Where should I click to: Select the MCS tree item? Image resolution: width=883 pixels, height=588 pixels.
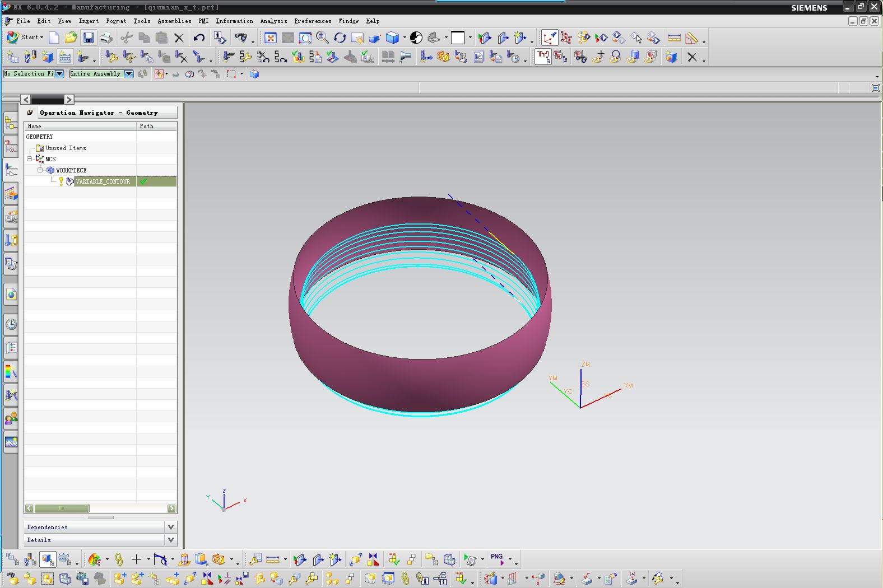pos(50,159)
